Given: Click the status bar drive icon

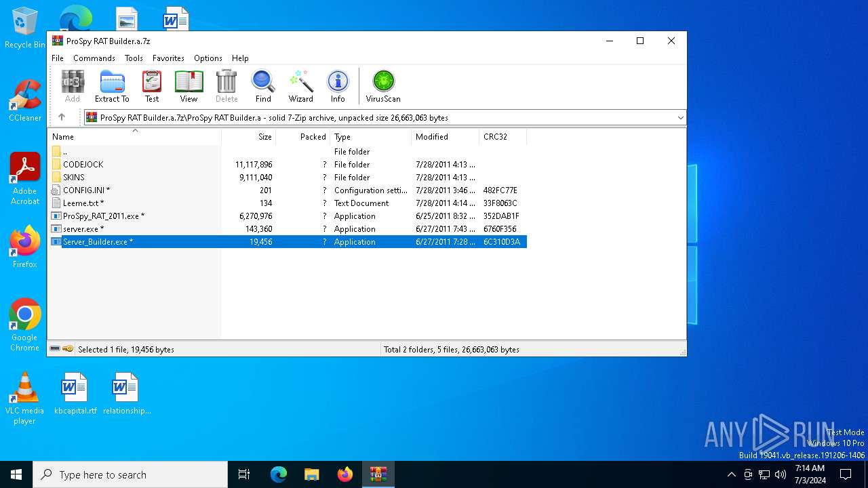Looking at the screenshot, I should 55,349.
